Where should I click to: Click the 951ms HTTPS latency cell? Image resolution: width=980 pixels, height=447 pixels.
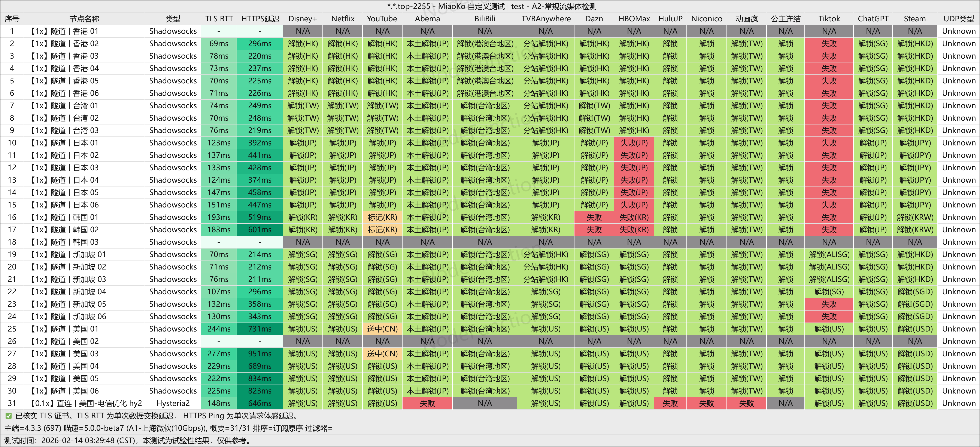260,354
